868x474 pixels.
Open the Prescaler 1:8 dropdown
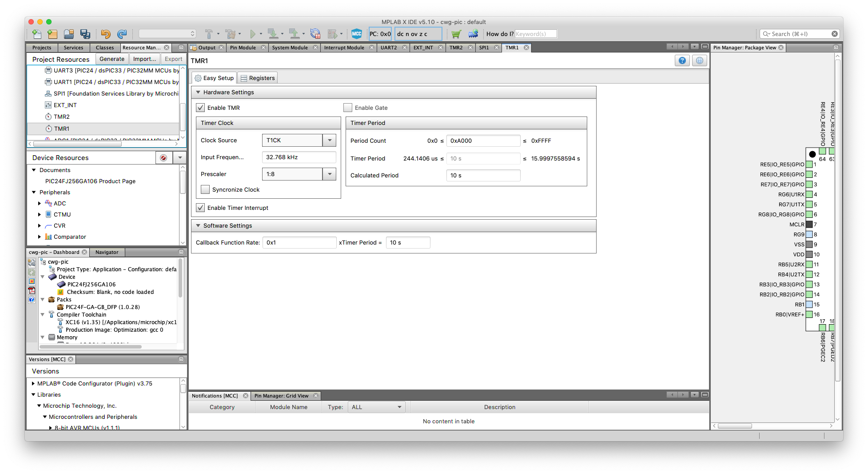pos(299,174)
